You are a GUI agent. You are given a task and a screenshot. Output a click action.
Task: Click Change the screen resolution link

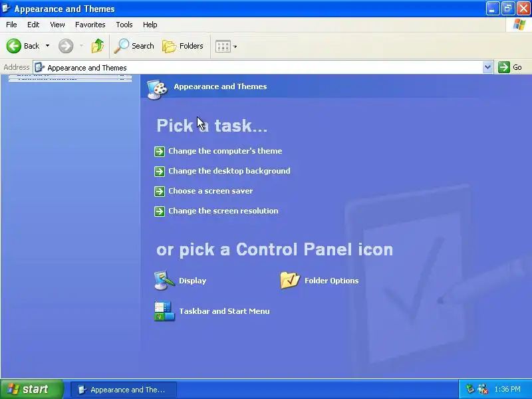click(x=223, y=211)
